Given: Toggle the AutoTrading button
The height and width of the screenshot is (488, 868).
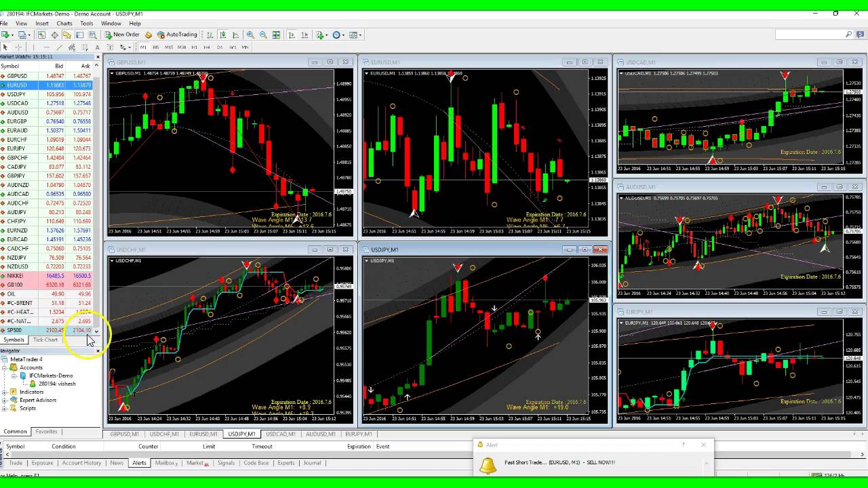Looking at the screenshot, I should (177, 35).
